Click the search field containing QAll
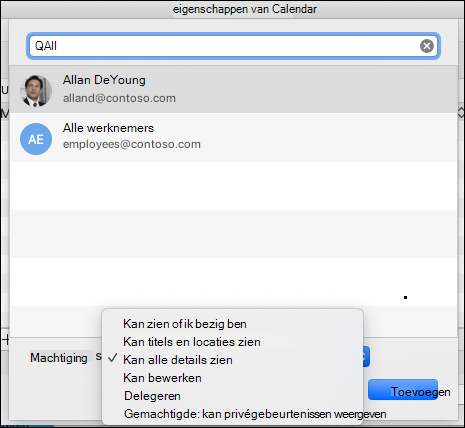465x428 pixels. click(233, 46)
